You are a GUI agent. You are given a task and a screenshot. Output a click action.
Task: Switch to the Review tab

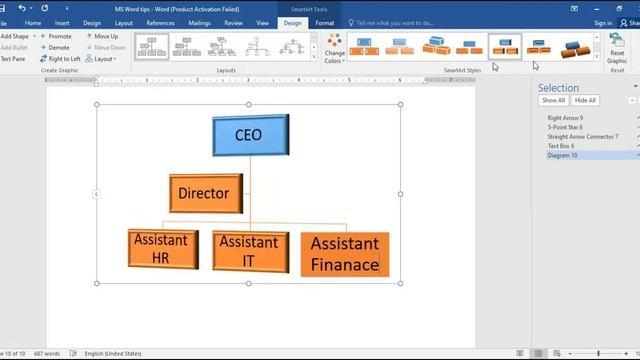click(x=233, y=23)
